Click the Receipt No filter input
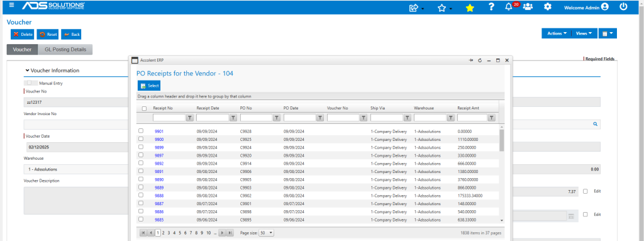Viewport: 644px width, 241px height. [169, 118]
